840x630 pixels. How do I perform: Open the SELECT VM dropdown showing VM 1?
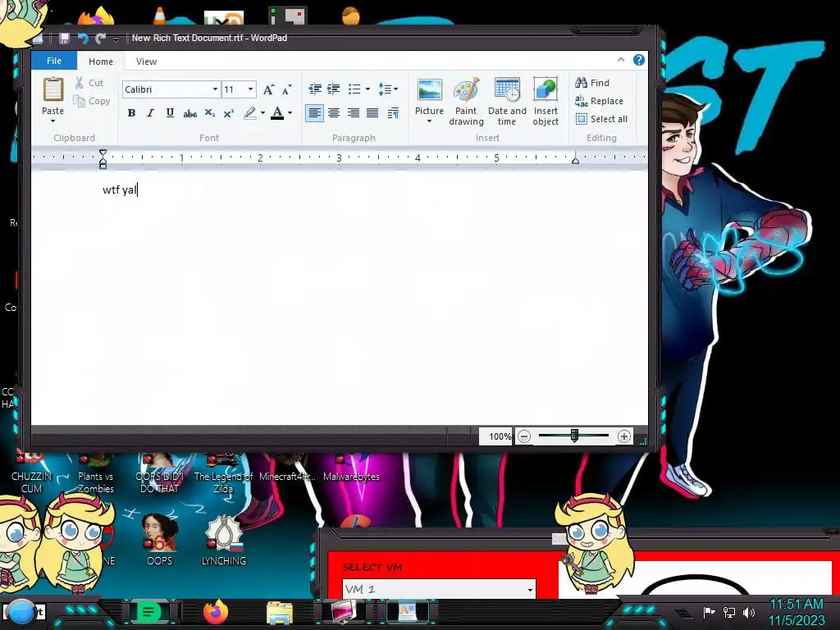click(439, 589)
